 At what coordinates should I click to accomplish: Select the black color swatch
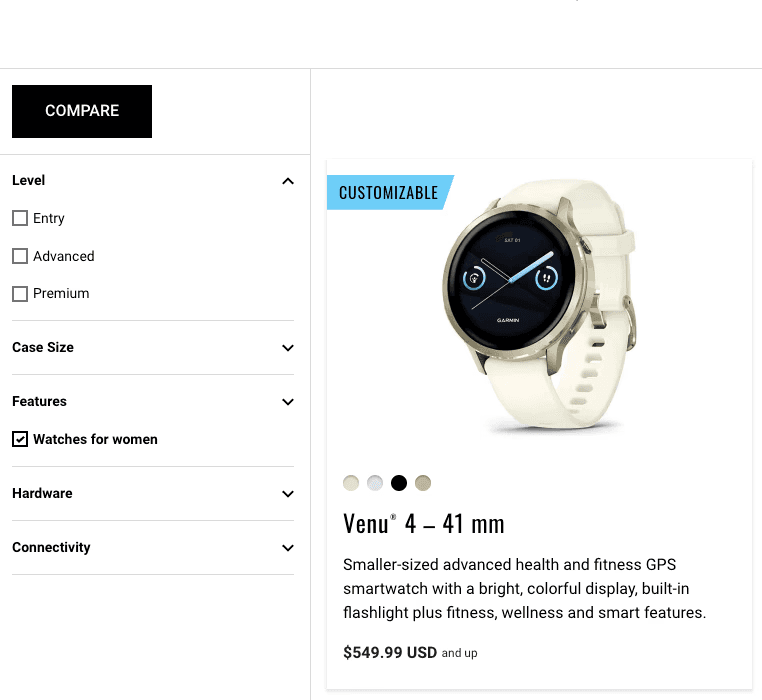pyautogui.click(x=399, y=483)
